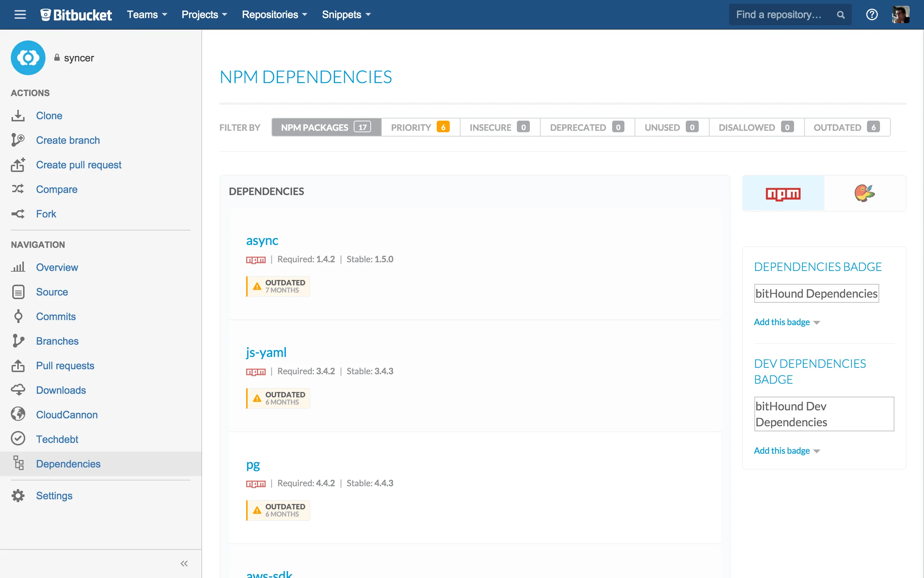Click the Overview bar chart icon
This screenshot has height=578, width=924.
click(18, 267)
